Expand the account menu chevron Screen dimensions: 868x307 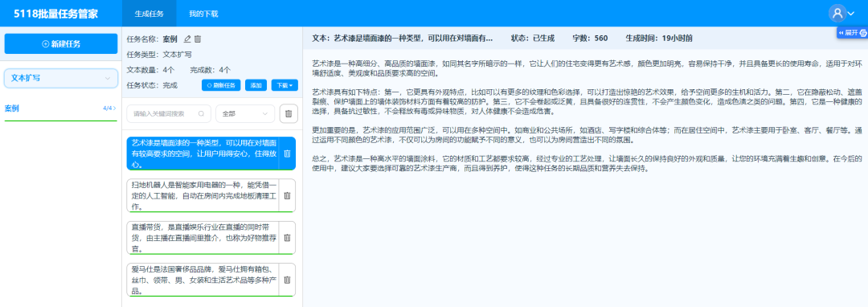pyautogui.click(x=851, y=14)
